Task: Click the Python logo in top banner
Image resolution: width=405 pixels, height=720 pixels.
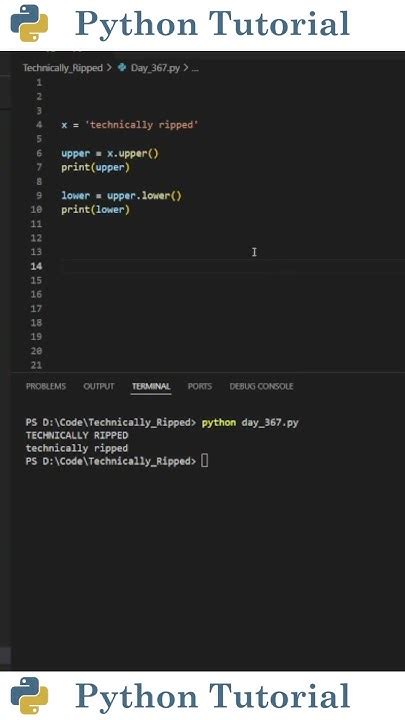Action: click(x=29, y=23)
